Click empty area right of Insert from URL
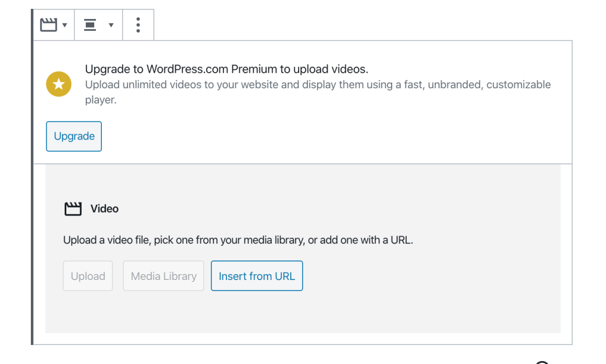The width and height of the screenshot is (606, 364). (x=427, y=276)
